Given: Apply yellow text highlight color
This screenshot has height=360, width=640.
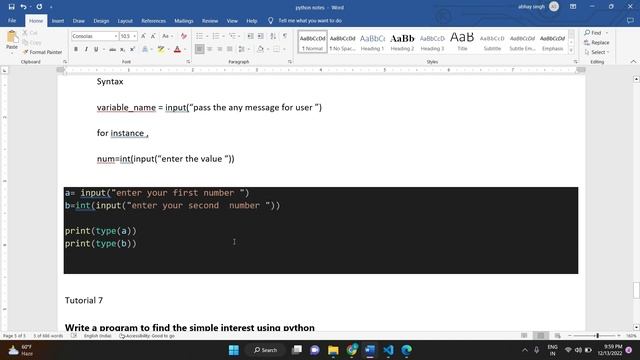Looking at the screenshot, I should click(x=161, y=49).
